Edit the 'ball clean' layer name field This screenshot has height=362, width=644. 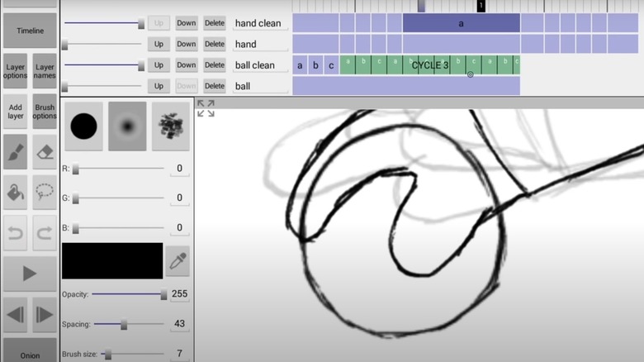[260, 65]
